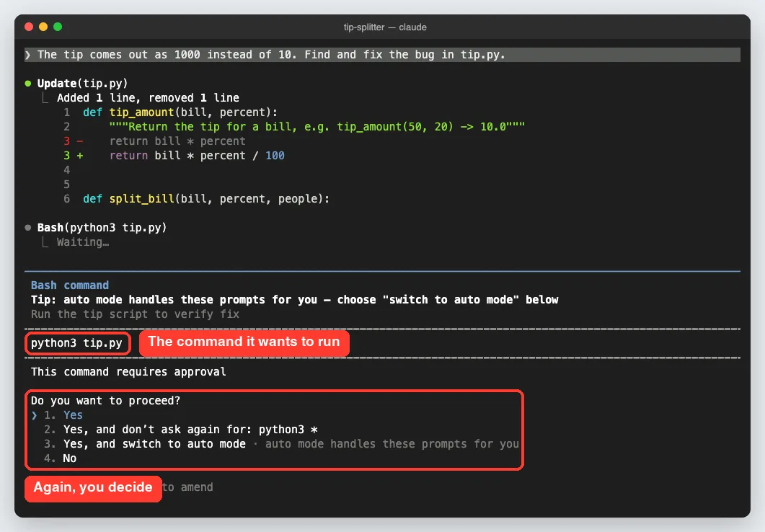Click the to amend hint text
Screen dimensions: 765x532
click(187, 487)
